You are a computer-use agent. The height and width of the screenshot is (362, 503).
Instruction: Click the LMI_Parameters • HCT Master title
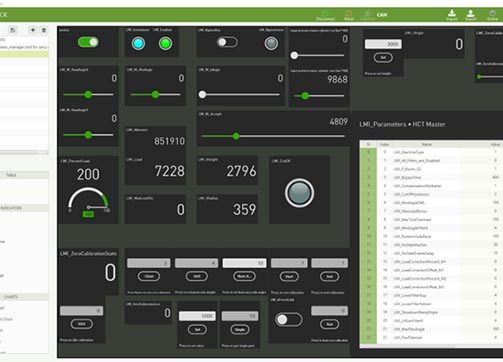click(402, 124)
